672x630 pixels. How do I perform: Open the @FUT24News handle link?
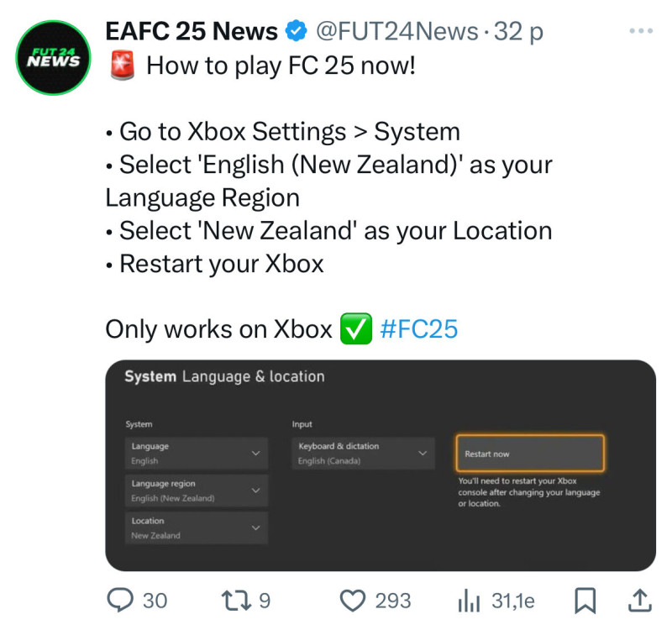[x=396, y=31]
